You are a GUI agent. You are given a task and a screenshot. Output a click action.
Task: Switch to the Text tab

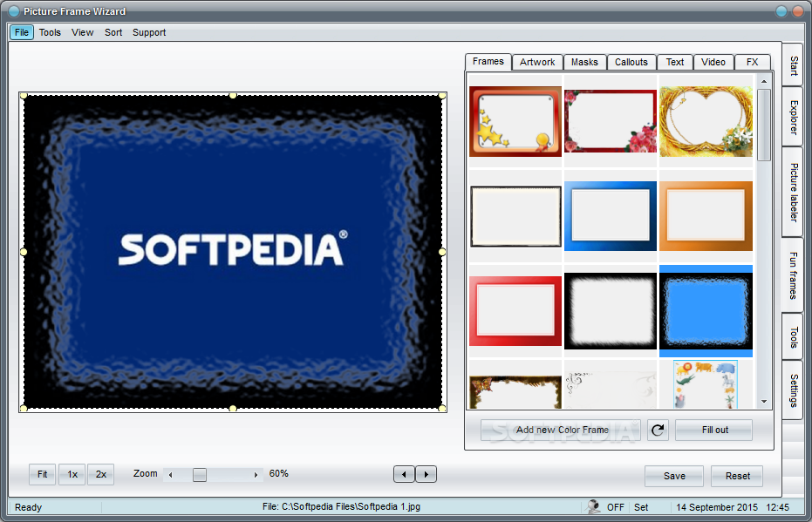pos(675,62)
